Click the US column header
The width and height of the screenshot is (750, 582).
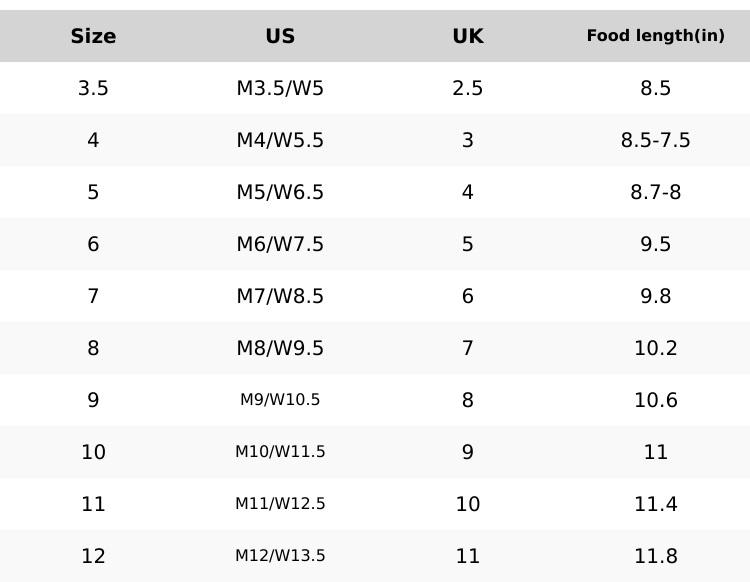(x=280, y=36)
